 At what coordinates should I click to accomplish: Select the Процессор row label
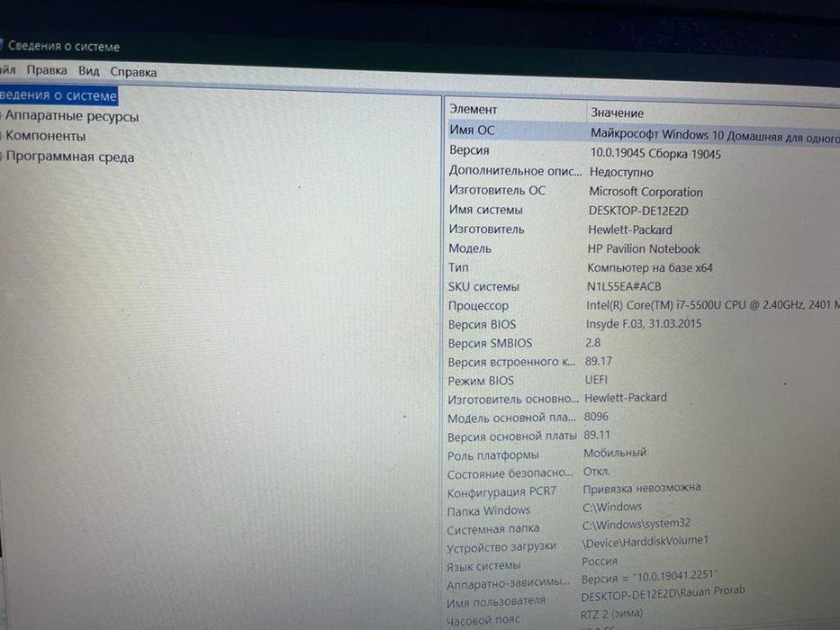(x=478, y=306)
